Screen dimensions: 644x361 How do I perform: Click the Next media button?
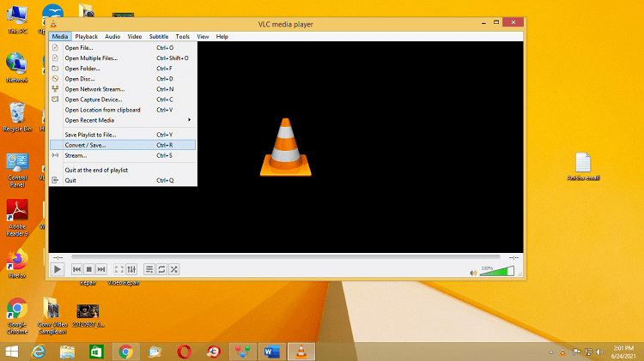[101, 269]
